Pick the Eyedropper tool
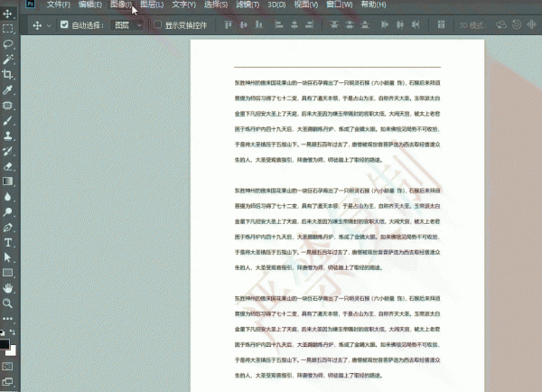The image size is (542, 392). click(7, 90)
